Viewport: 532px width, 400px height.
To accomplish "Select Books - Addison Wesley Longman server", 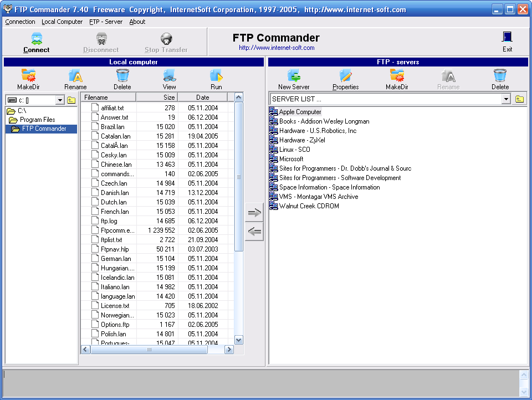I will tap(319, 121).
